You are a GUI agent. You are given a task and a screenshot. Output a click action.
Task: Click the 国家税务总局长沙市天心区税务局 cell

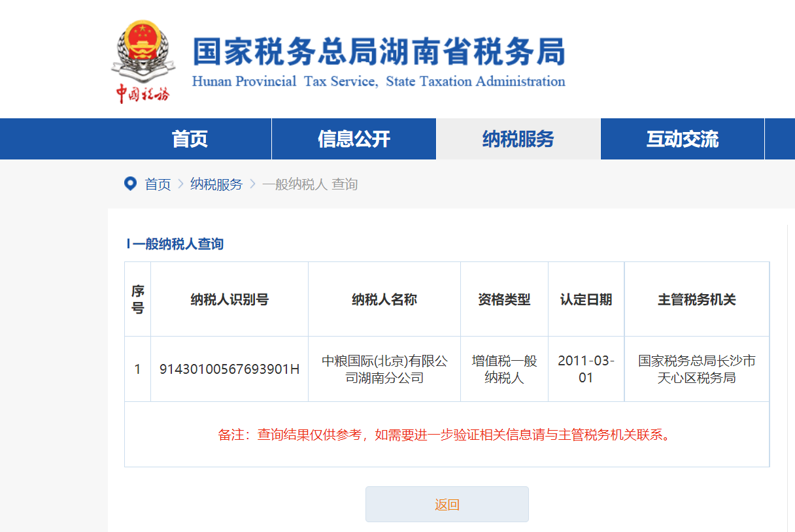[x=697, y=369]
